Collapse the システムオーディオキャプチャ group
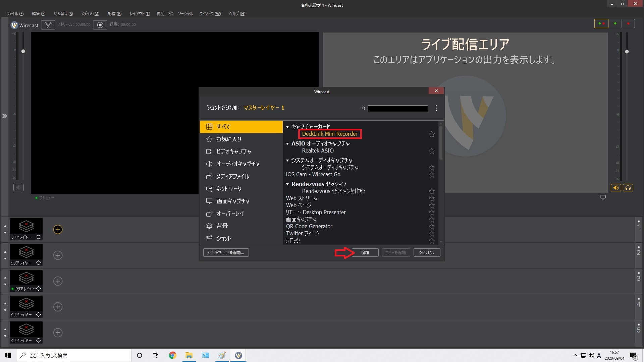This screenshot has width=644, height=362. (287, 160)
